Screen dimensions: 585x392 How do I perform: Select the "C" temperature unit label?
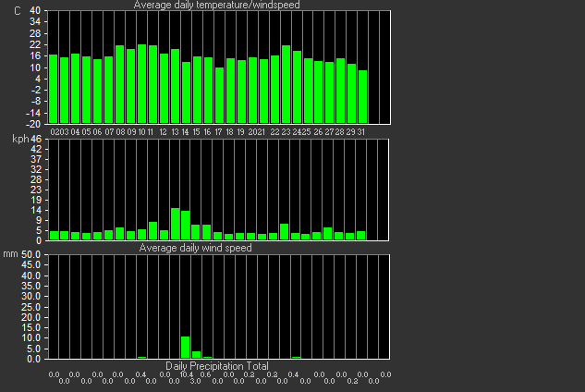[18, 11]
